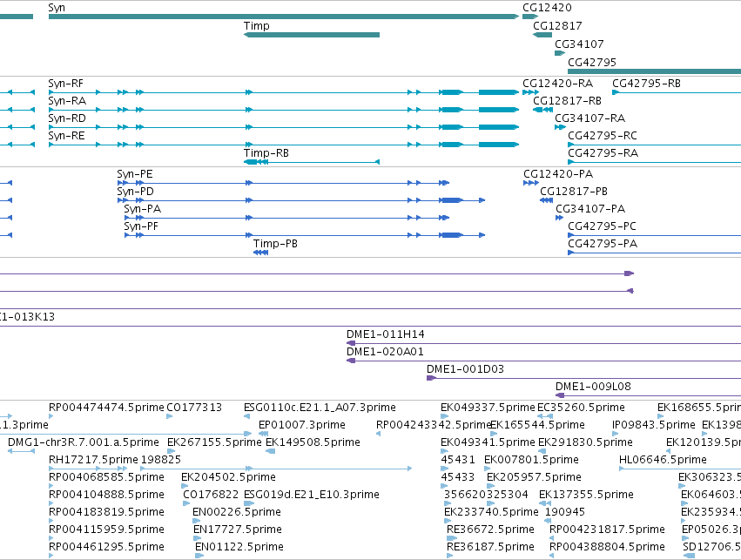Click transcript Syn-RA label
Image resolution: width=741 pixels, height=560 pixels.
tap(67, 101)
